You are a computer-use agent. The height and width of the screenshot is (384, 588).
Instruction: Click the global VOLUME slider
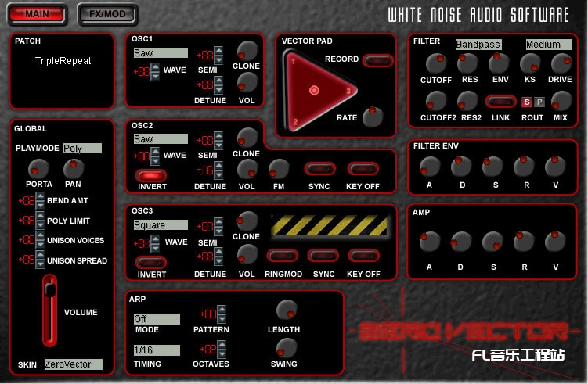pos(49,311)
